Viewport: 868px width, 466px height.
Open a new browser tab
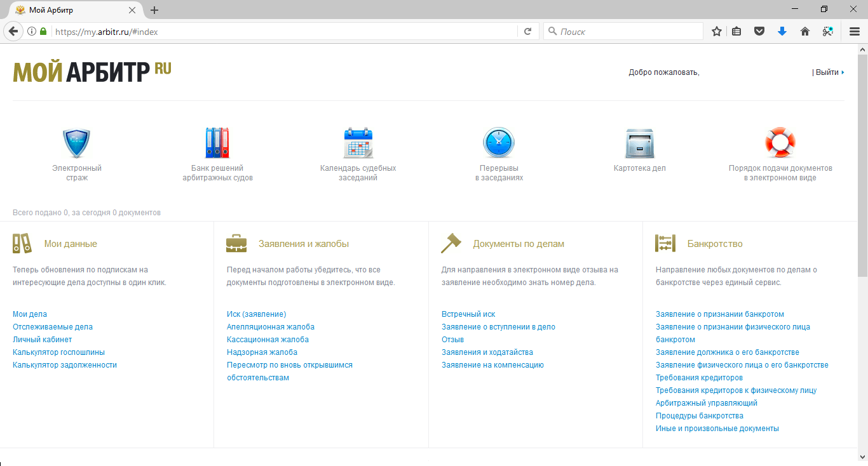coord(154,10)
